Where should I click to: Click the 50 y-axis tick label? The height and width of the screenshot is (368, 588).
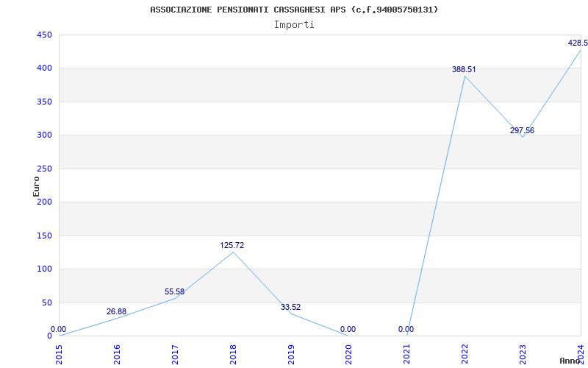(x=46, y=302)
